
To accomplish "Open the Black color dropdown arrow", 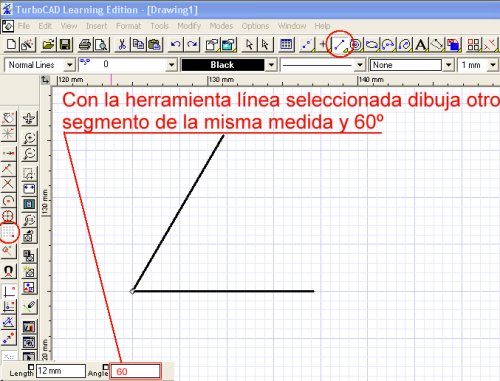I will [271, 65].
